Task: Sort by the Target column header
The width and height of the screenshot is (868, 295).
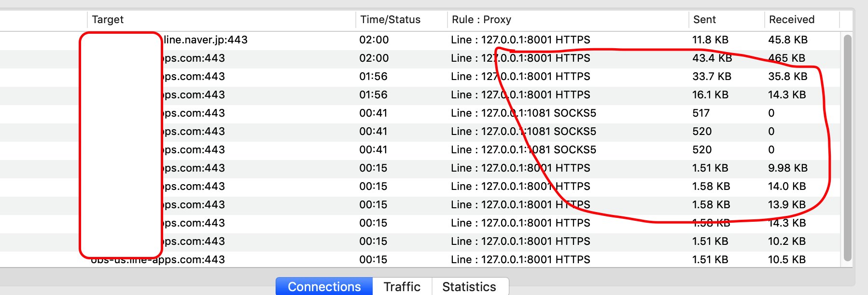Action: [x=108, y=20]
